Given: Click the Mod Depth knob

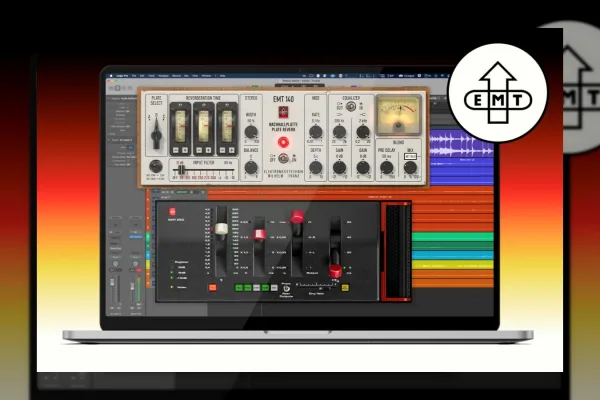Looking at the screenshot, I should (316, 167).
